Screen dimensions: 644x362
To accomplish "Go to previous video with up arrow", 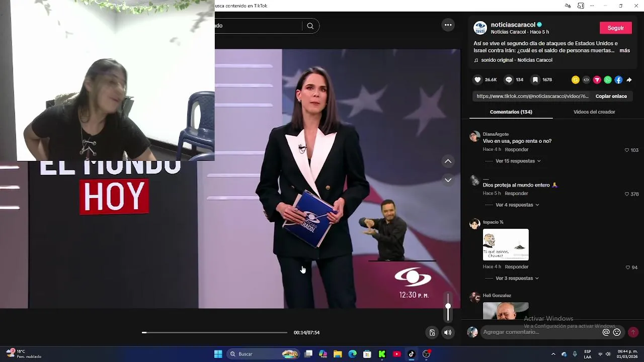I will pos(448,161).
